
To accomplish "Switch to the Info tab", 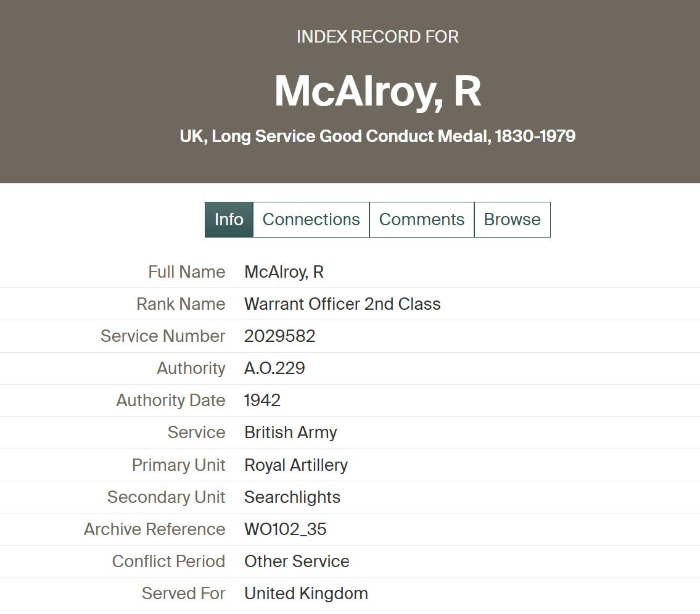I will (229, 219).
